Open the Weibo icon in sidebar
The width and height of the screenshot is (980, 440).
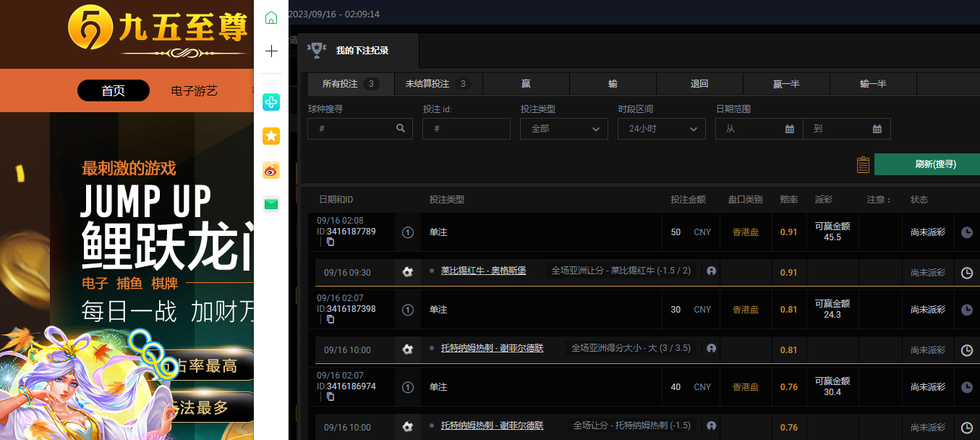pos(271,171)
